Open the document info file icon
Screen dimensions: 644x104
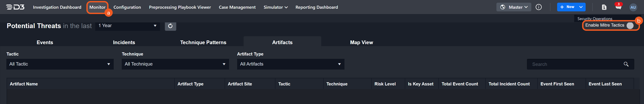[x=604, y=7]
